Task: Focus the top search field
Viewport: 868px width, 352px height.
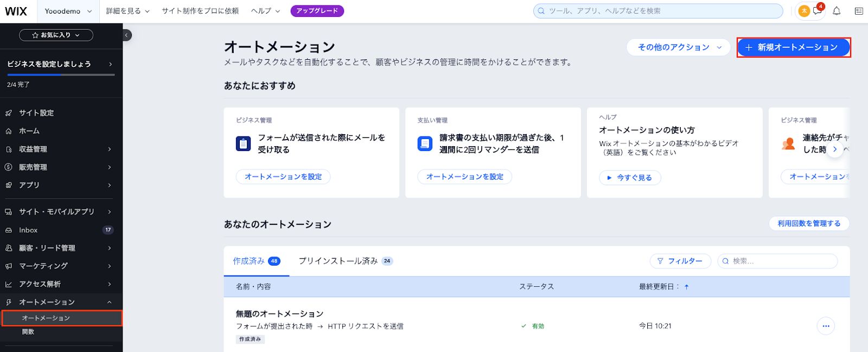Action: [x=658, y=11]
